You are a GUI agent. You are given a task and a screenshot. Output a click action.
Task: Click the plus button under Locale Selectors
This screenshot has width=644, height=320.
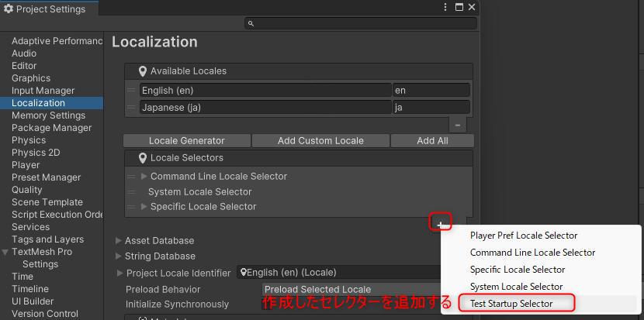pyautogui.click(x=441, y=224)
